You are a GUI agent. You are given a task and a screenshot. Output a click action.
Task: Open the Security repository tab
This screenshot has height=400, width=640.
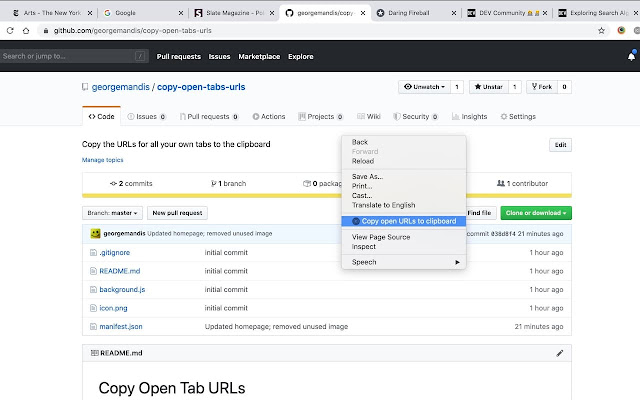click(415, 117)
